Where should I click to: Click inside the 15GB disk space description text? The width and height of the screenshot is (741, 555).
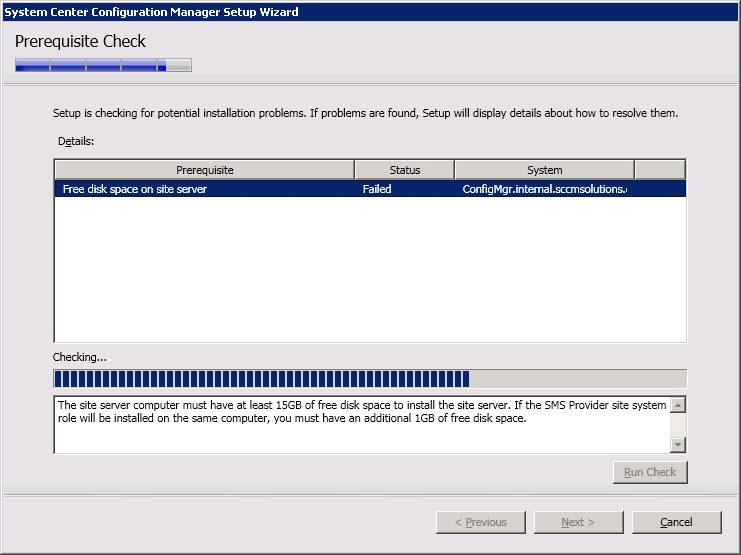pyautogui.click(x=360, y=412)
